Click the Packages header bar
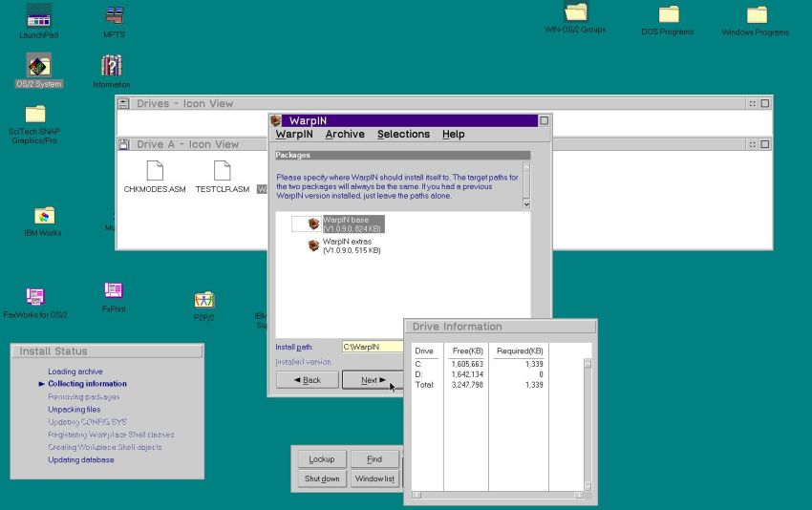This screenshot has width=812, height=510. point(403,155)
